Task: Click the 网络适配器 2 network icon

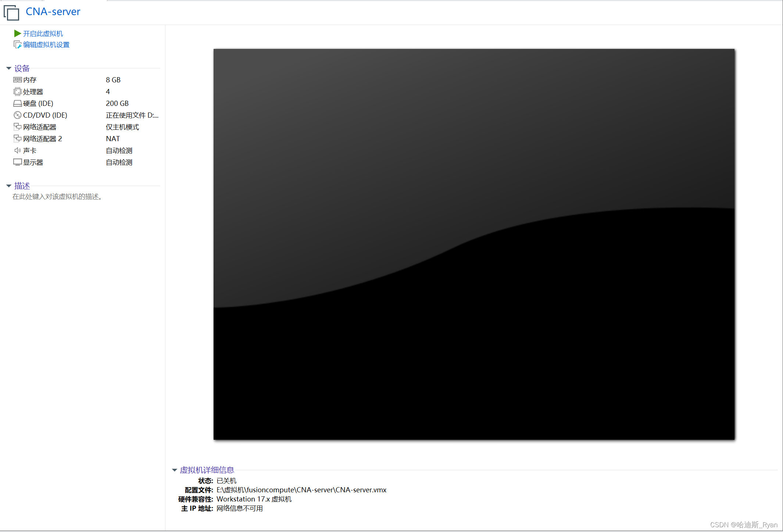Action: [x=17, y=139]
